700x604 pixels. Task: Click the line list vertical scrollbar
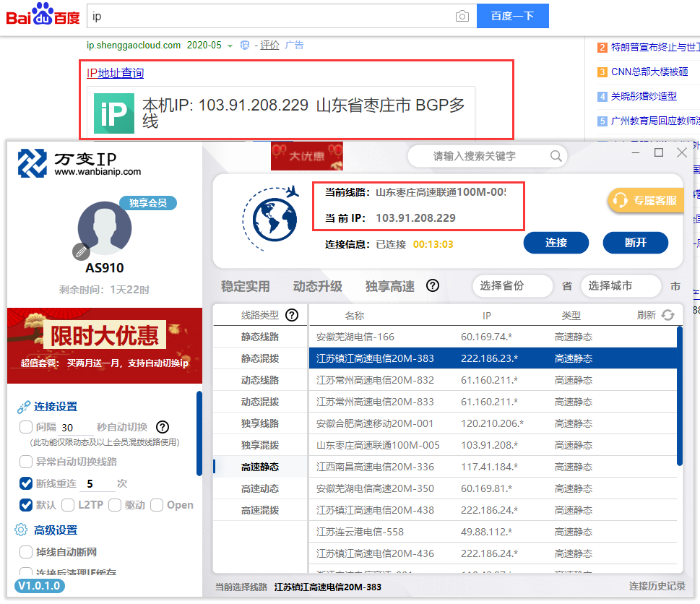[x=680, y=397]
